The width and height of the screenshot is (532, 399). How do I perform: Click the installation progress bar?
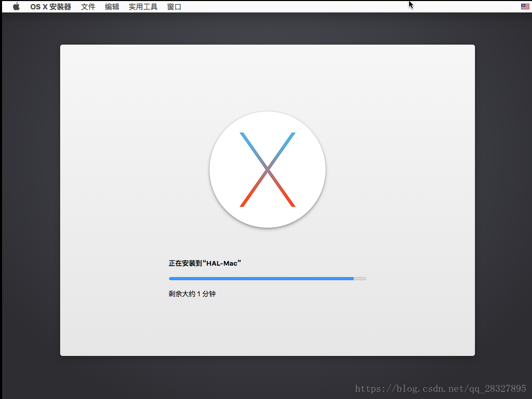click(x=268, y=279)
